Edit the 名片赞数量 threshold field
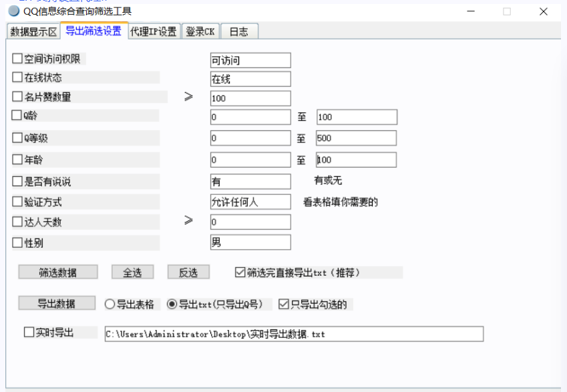The height and width of the screenshot is (392, 567). (x=250, y=98)
